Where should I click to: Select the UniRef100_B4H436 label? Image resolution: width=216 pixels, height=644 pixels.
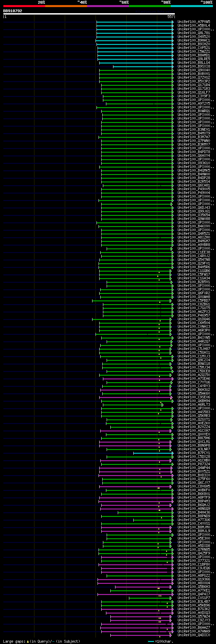[x=194, y=512]
